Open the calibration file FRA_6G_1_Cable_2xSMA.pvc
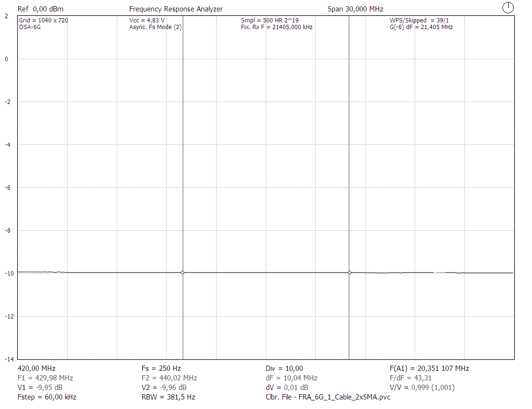The image size is (532, 409). click(327, 397)
